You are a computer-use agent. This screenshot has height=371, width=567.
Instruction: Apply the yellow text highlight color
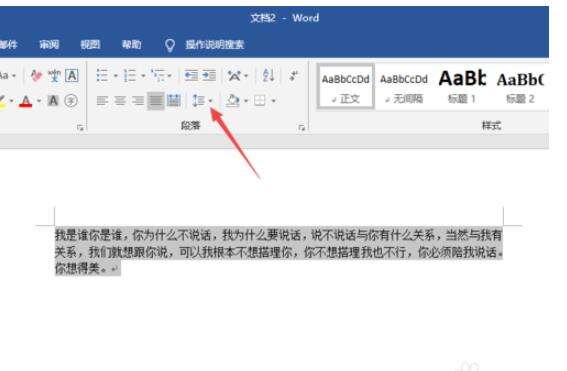(2, 101)
